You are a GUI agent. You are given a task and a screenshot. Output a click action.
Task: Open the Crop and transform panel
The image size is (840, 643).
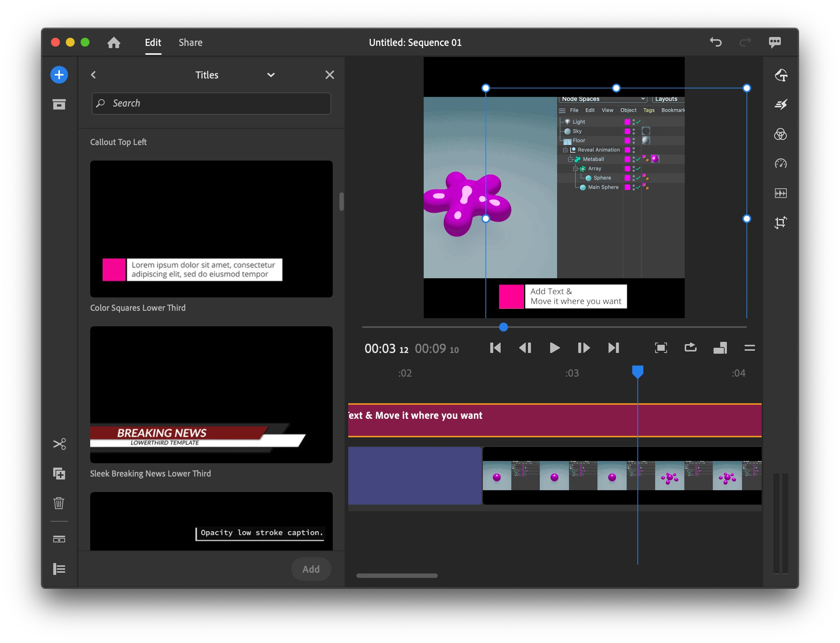(x=780, y=222)
